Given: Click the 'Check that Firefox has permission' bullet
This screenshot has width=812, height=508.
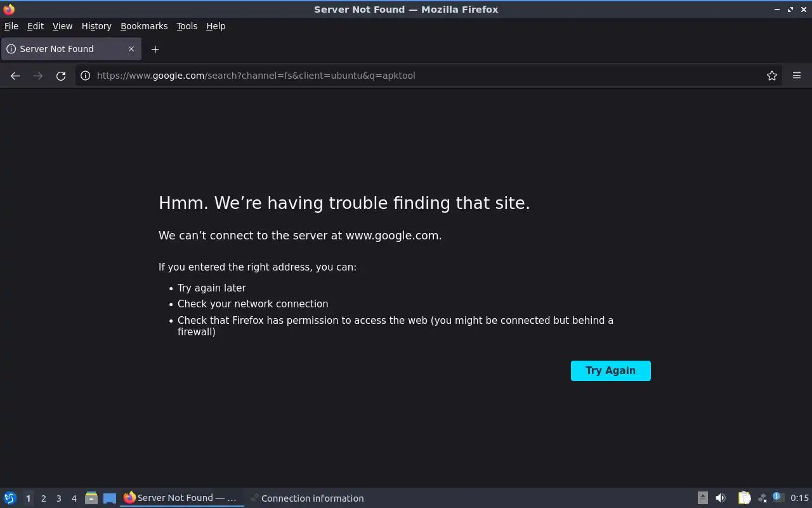Looking at the screenshot, I should tap(395, 326).
